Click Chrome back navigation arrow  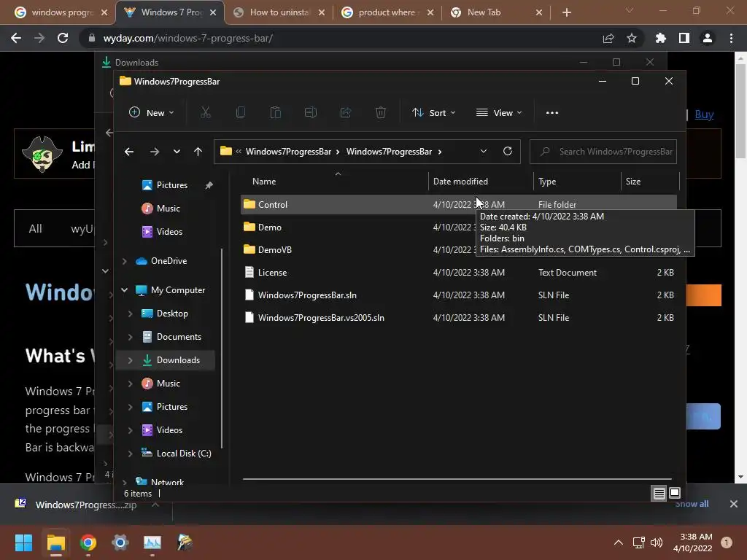tap(16, 38)
